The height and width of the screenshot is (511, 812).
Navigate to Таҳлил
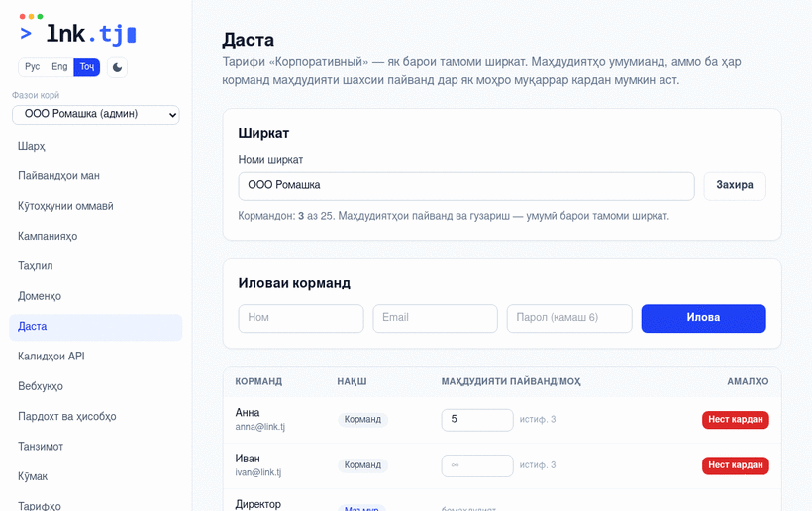pyautogui.click(x=96, y=266)
